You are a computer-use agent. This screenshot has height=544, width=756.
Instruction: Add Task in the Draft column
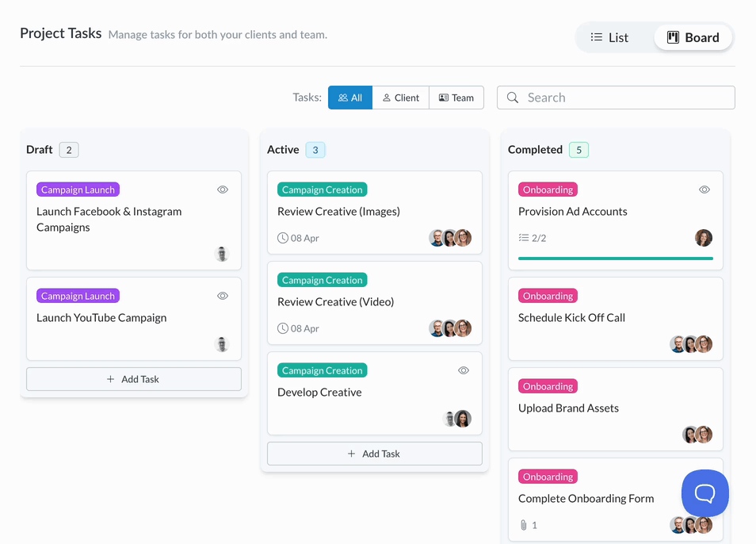(133, 379)
